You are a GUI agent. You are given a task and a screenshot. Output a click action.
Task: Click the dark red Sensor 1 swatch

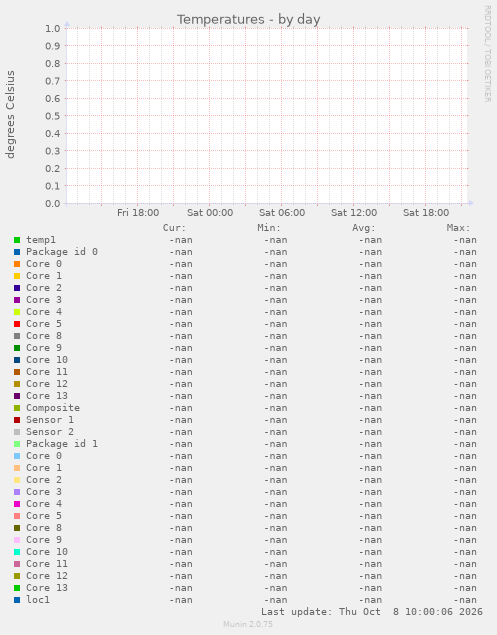(x=17, y=420)
